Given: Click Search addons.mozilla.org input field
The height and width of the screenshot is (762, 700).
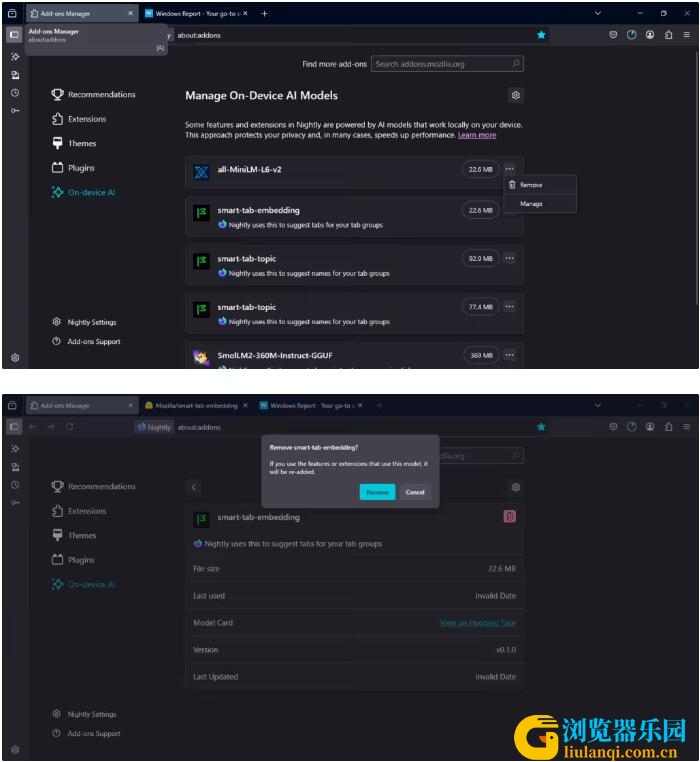Looking at the screenshot, I should tap(447, 63).
